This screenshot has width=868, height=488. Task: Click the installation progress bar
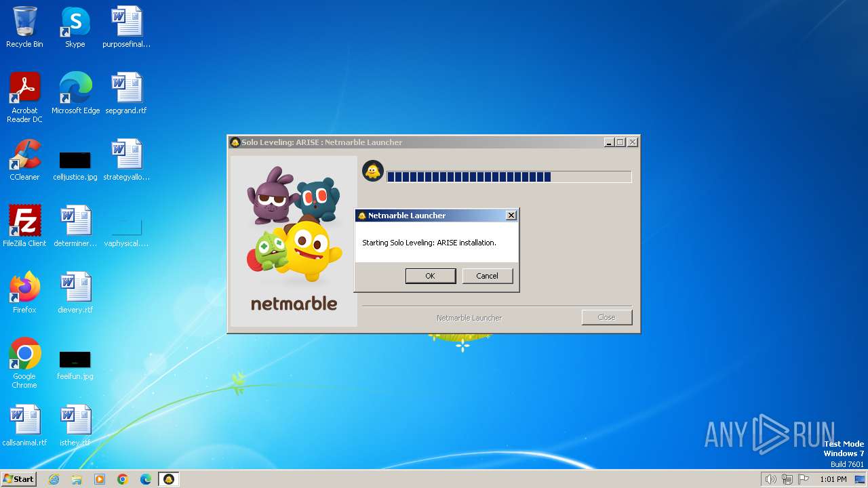(x=509, y=177)
